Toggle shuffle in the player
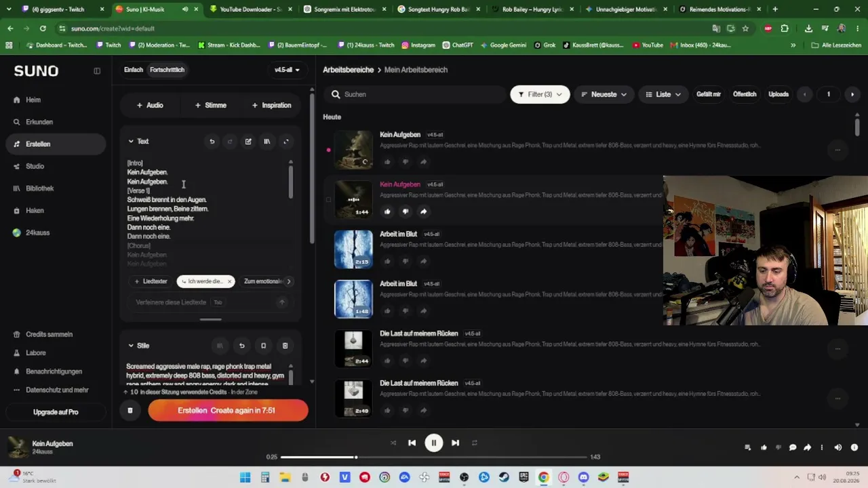This screenshot has width=868, height=488. (x=393, y=443)
